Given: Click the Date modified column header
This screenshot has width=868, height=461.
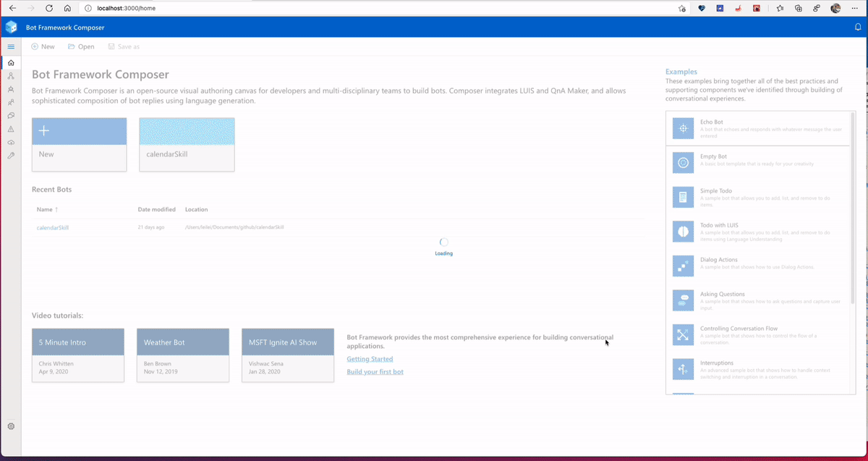Looking at the screenshot, I should tap(157, 209).
